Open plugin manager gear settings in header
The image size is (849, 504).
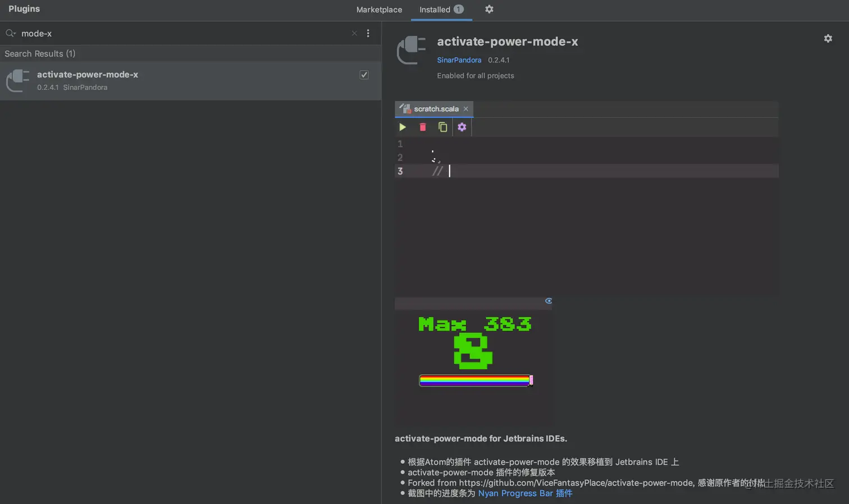point(489,9)
